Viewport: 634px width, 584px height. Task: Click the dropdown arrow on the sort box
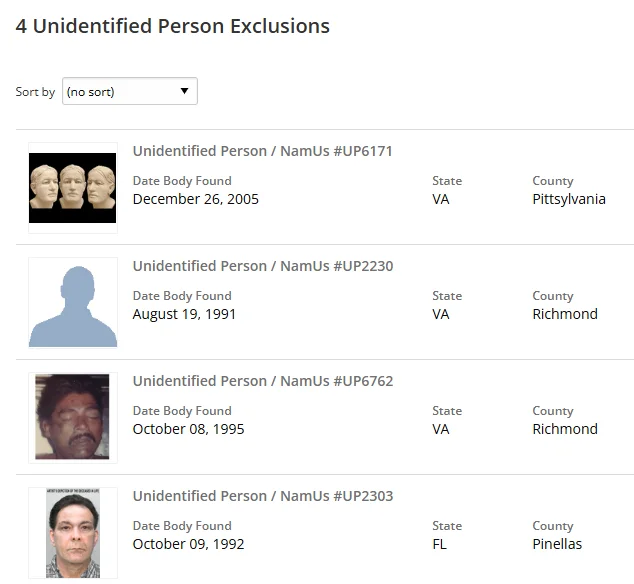[184, 92]
